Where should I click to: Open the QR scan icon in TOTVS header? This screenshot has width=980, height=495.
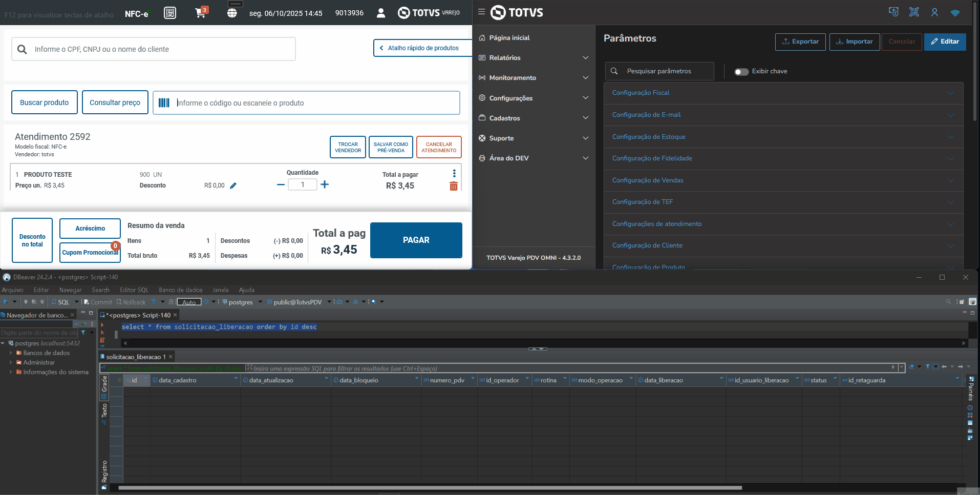[914, 12]
